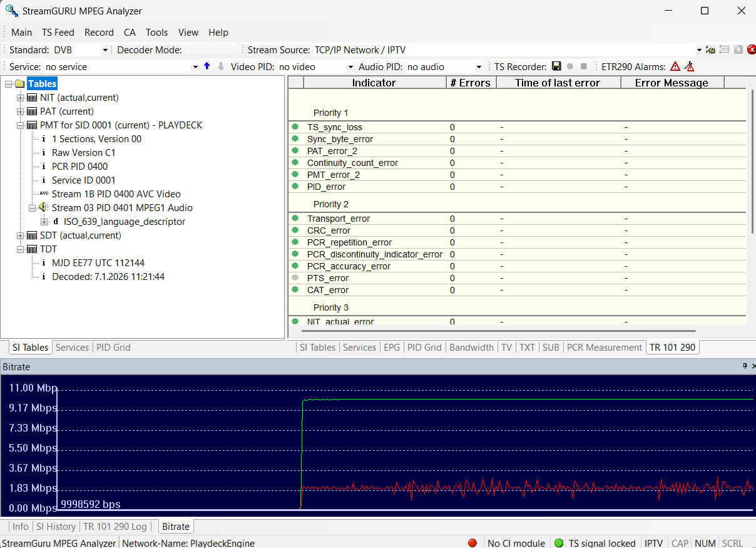Click the blue up arrow next to Service
Screen dimensions: 756x548
pos(207,66)
